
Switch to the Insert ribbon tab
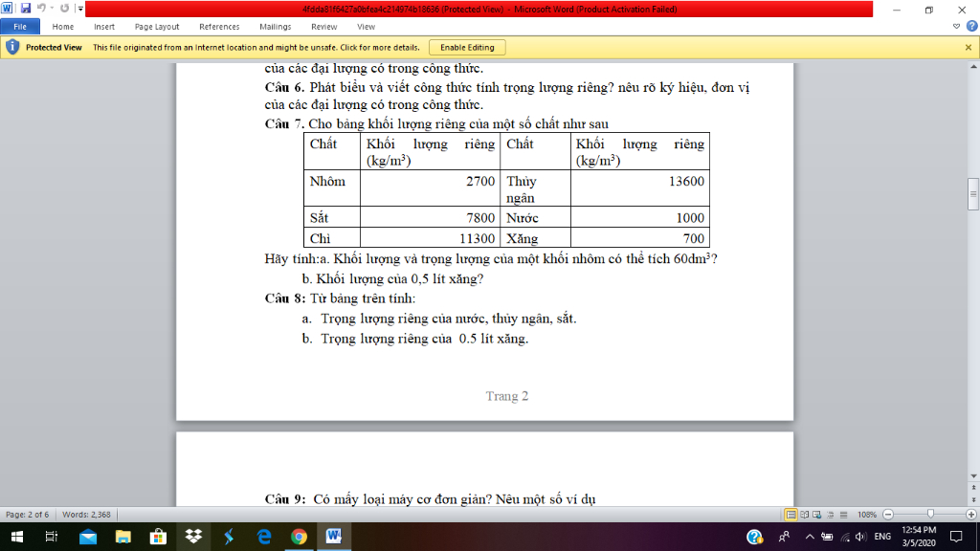click(103, 27)
